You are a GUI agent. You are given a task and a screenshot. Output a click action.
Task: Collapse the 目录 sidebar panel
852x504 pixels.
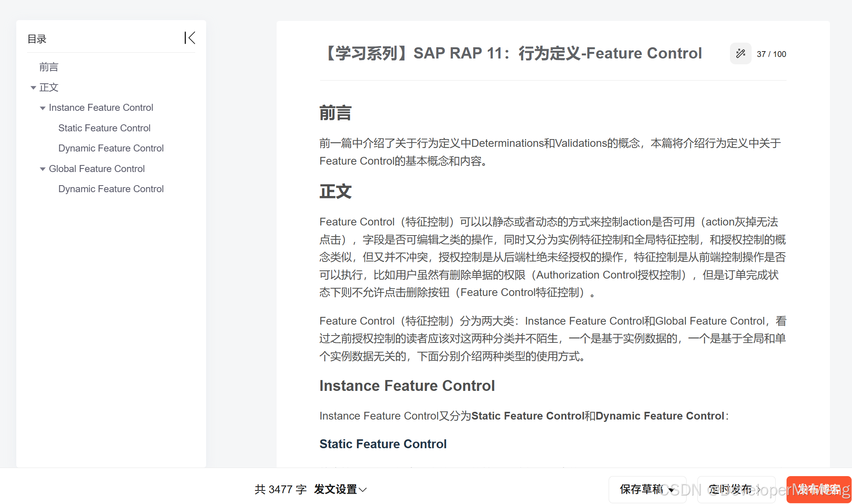189,38
